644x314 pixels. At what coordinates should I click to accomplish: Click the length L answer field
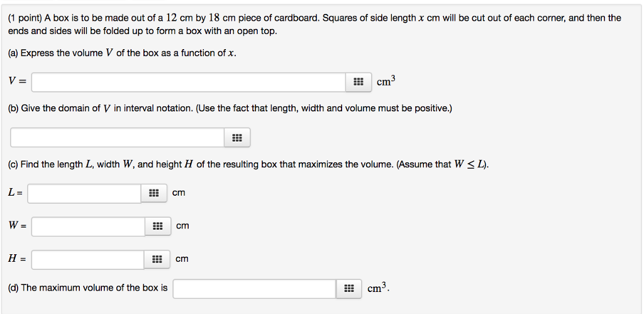[84, 193]
